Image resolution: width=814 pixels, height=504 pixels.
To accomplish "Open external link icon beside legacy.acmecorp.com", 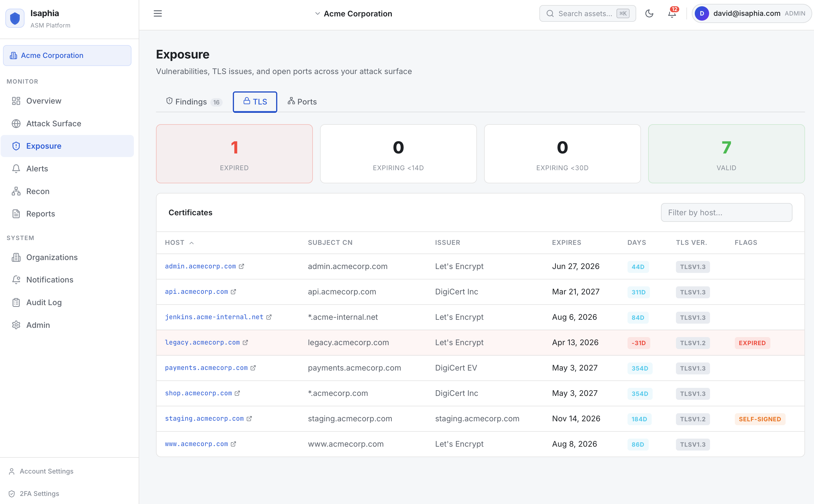I will (x=246, y=342).
